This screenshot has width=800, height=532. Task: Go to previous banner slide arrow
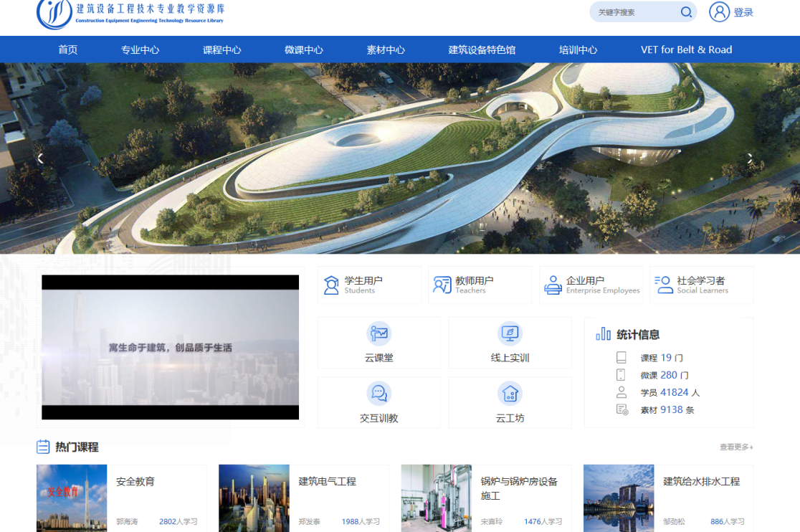[40, 158]
